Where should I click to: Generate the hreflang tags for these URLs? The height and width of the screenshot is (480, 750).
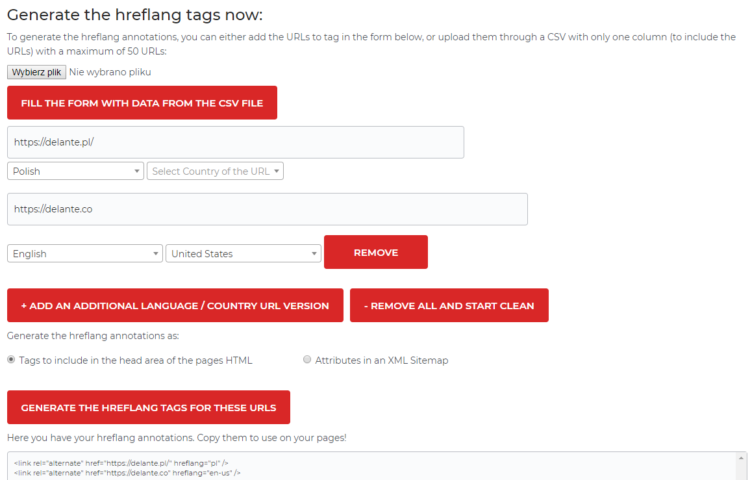click(x=148, y=408)
